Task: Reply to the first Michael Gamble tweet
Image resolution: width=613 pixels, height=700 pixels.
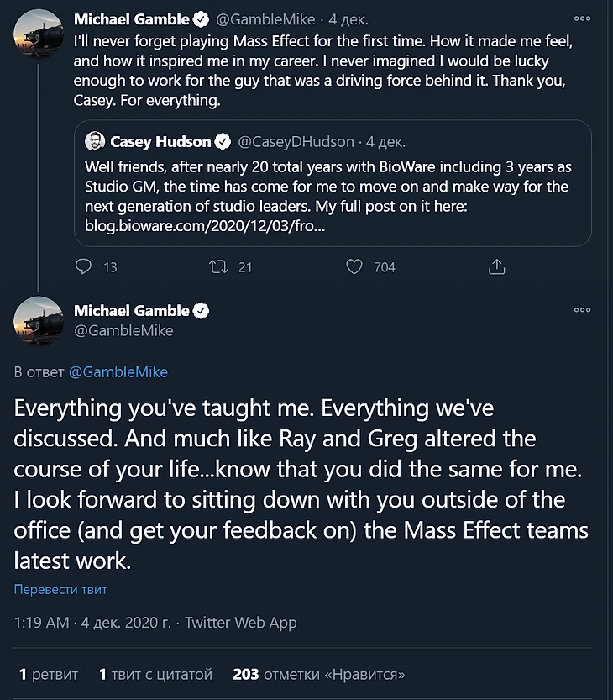Action: click(84, 267)
